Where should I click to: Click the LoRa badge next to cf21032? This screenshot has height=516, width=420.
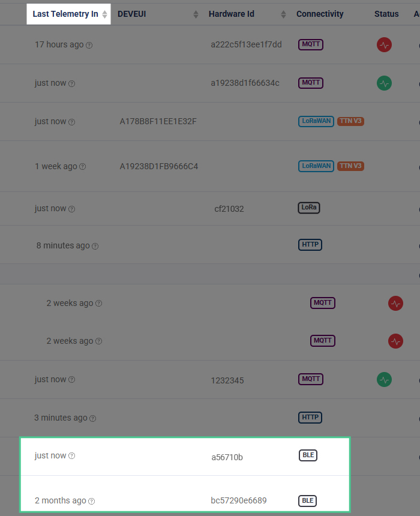point(309,208)
